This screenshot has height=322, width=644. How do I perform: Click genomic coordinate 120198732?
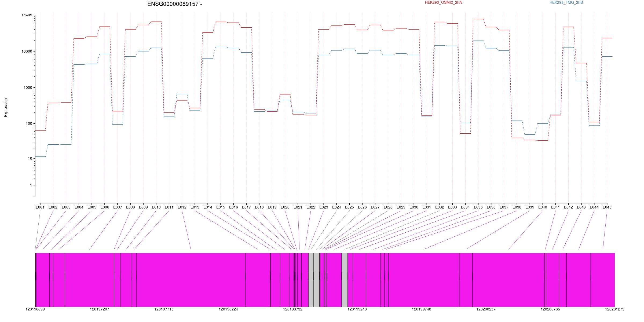click(x=293, y=309)
